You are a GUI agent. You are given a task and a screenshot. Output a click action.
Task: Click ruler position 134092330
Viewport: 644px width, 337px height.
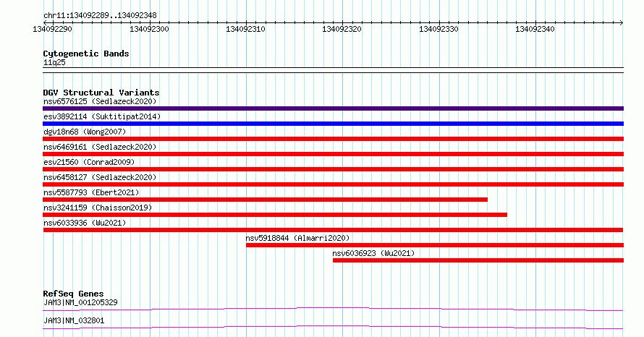tap(438, 29)
